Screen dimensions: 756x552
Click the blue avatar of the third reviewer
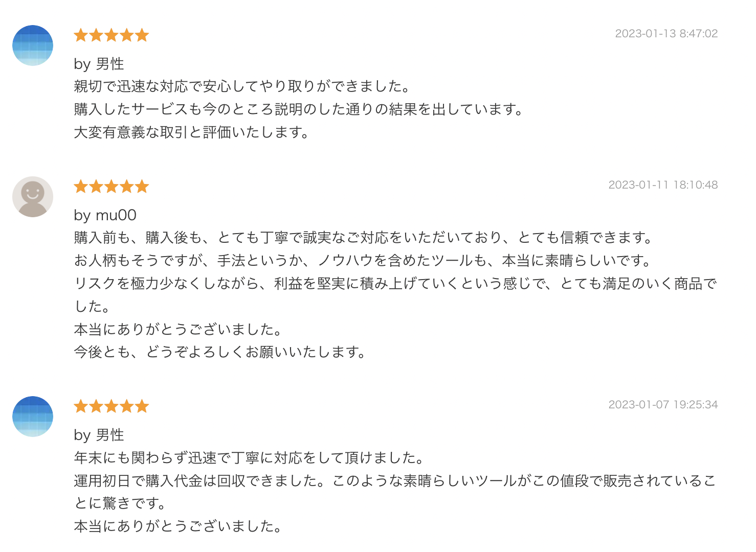(x=33, y=417)
